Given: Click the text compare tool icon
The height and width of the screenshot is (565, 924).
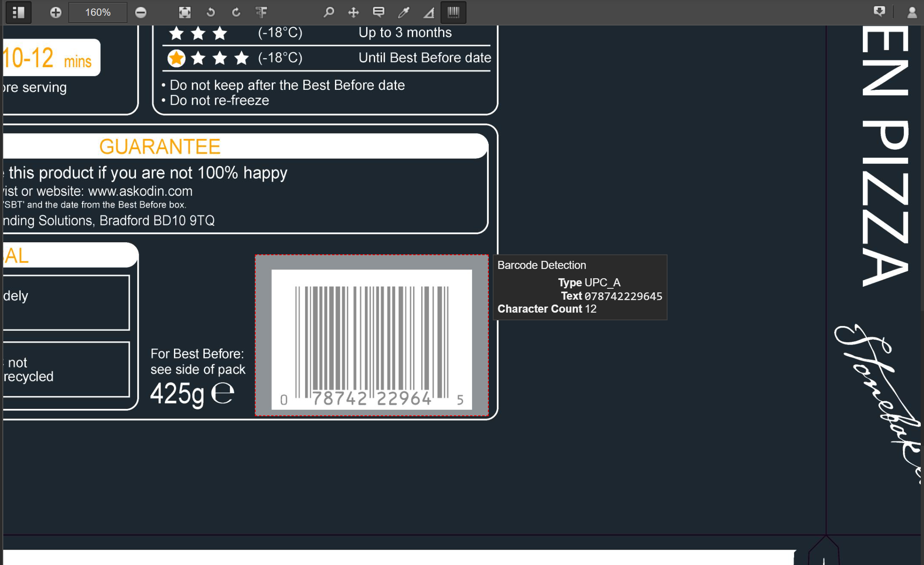Looking at the screenshot, I should pyautogui.click(x=262, y=13).
